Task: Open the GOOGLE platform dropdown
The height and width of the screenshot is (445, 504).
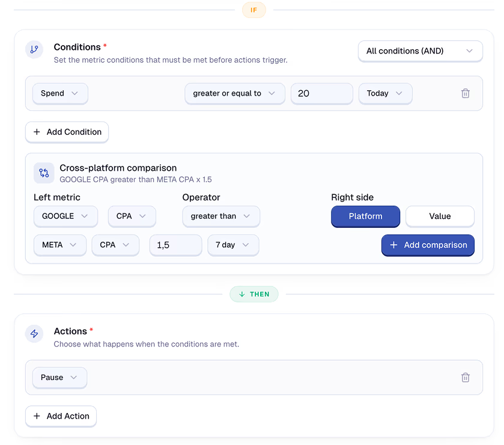Action: [x=65, y=216]
